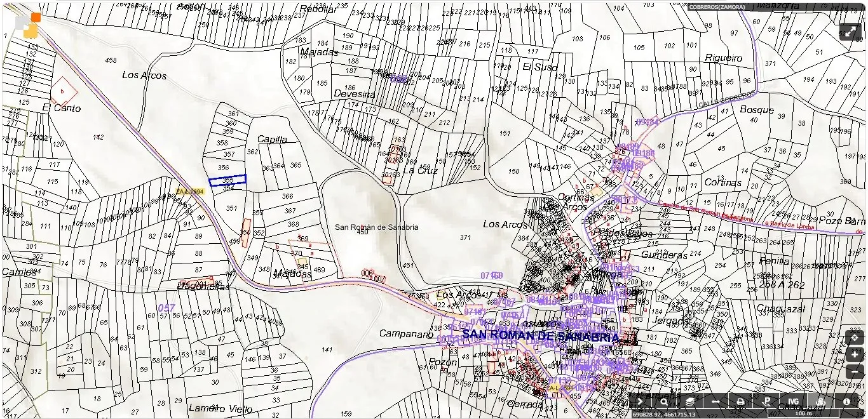The width and height of the screenshot is (868, 419).
Task: Click the COBREROS(ZAMORA) municipality label
Action: 719,8
